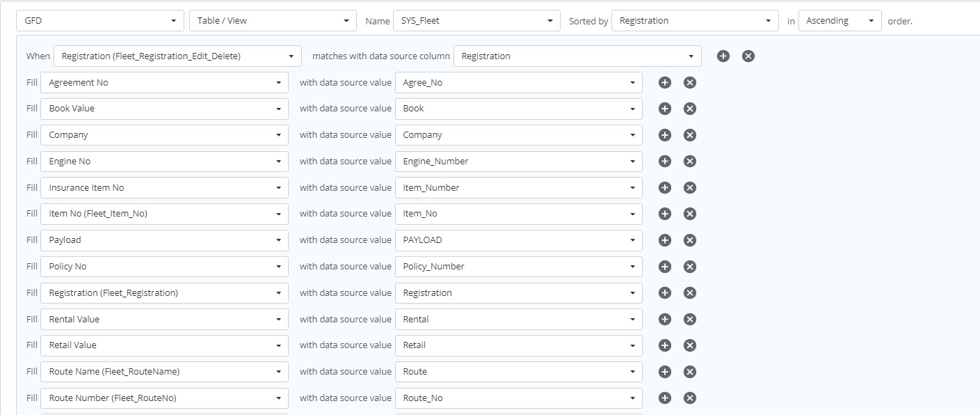The width and height of the screenshot is (980, 415).
Task: Remove the Book Value fill row
Action: point(689,109)
